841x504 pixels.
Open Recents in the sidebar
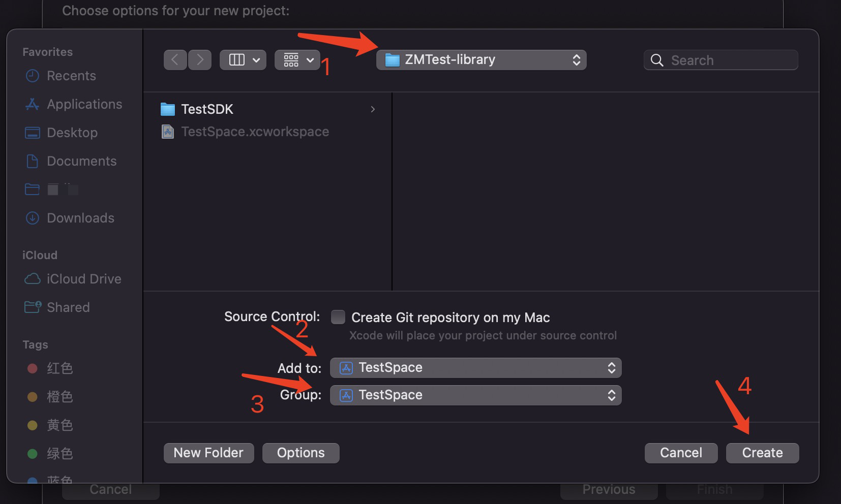[71, 76]
